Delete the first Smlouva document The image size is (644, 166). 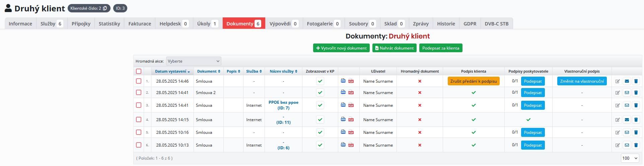[x=636, y=81]
